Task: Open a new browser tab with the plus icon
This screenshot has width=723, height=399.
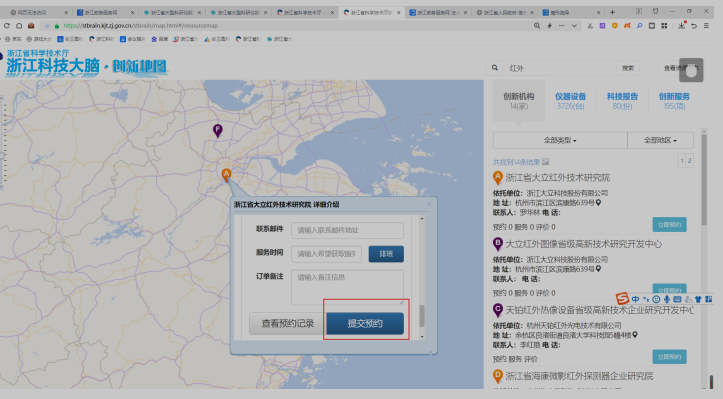Action: coord(612,12)
